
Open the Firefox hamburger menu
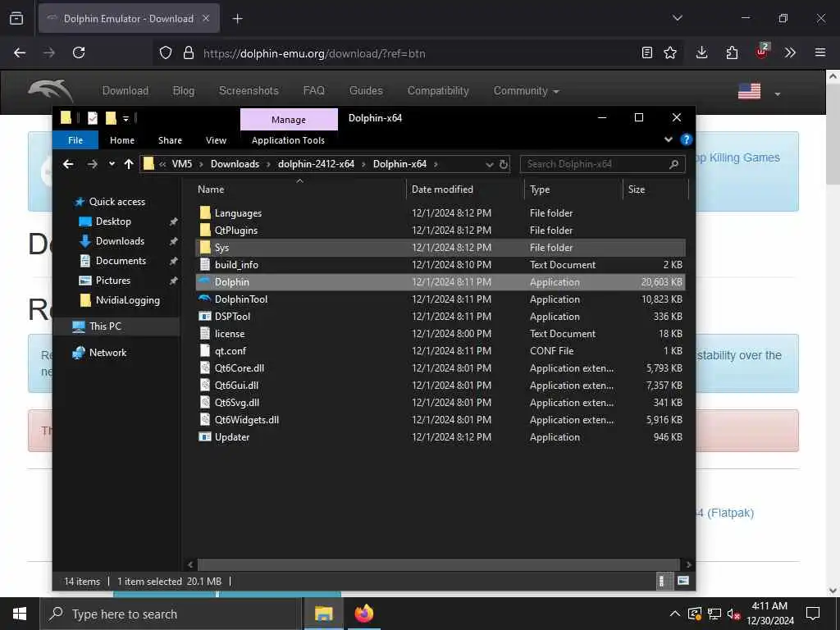click(x=820, y=52)
